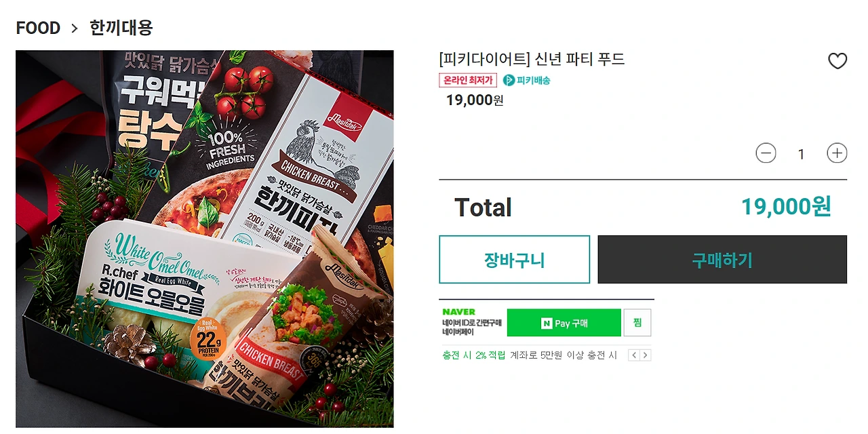Show previous Naver Pay promotion with left arrow
The width and height of the screenshot is (868, 434).
[634, 355]
